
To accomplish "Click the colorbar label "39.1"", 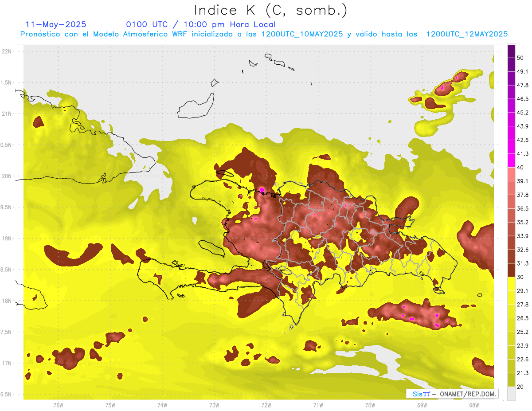I will 523,181.
